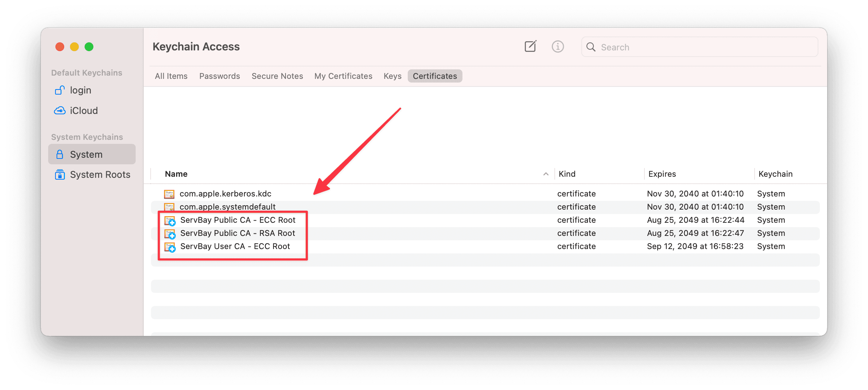Click the new keychain item compose icon

tap(530, 46)
